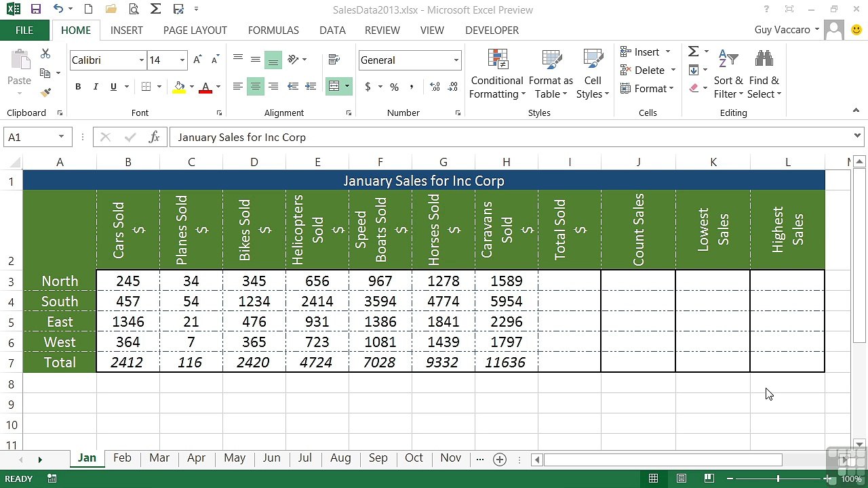
Task: Open the font name dropdown showing Calibri
Action: tap(142, 60)
